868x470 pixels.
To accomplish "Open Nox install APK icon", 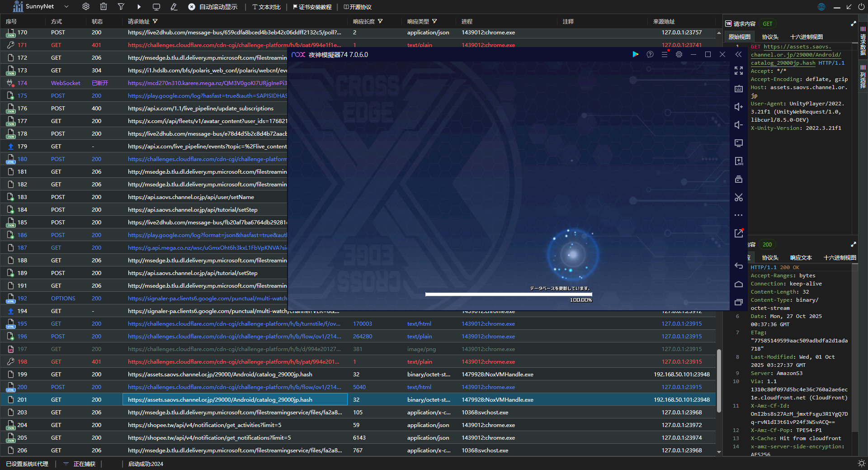I will coord(738,161).
